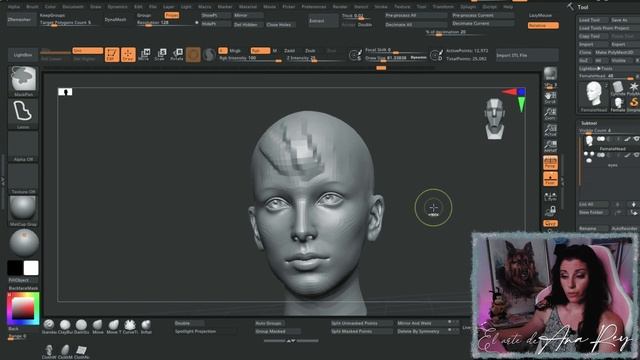Open the Transform menu
The width and height of the screenshot is (640, 360).
[x=443, y=7]
